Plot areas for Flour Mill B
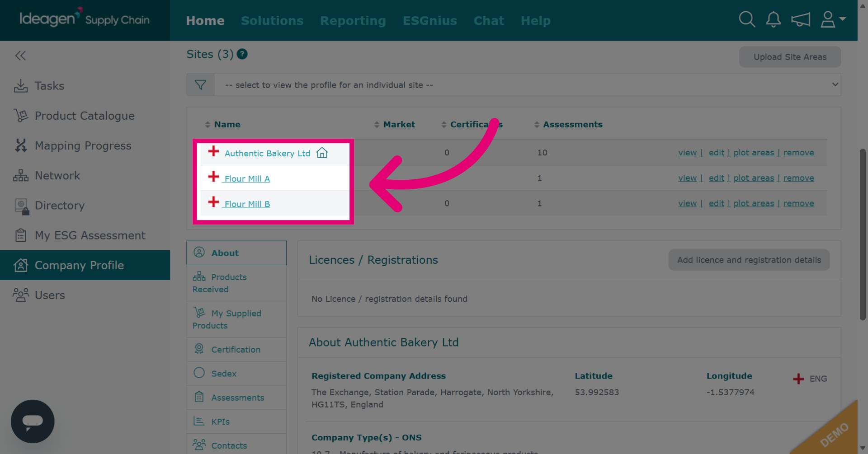The height and width of the screenshot is (454, 868). tap(754, 203)
